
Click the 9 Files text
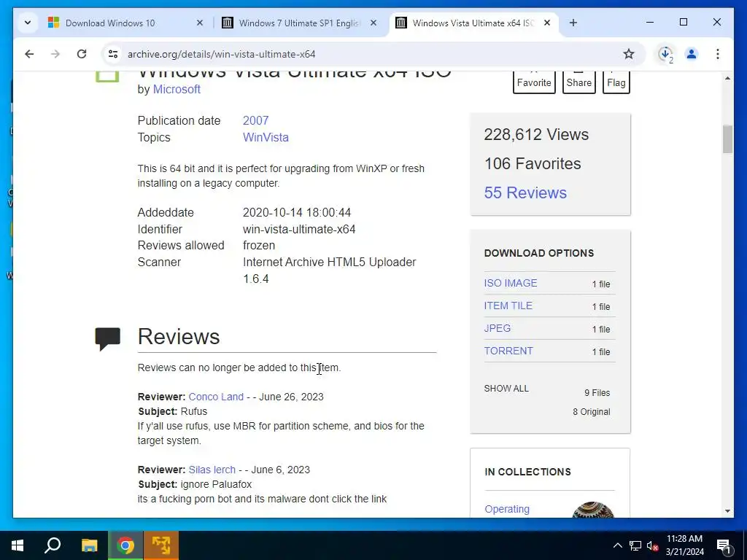pos(597,393)
